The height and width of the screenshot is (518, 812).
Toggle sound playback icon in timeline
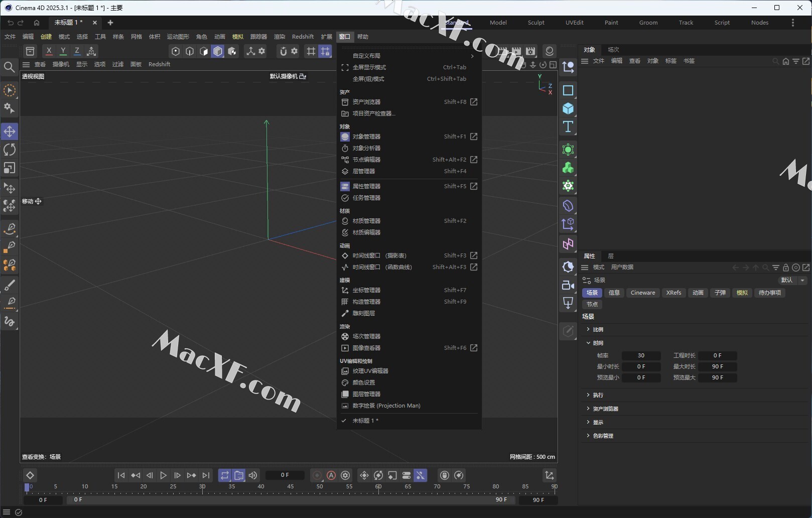pos(253,475)
